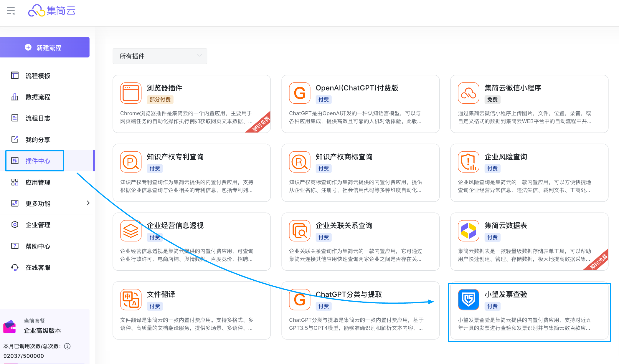Click the 文件翻译 translate icon
619x364 pixels.
(x=131, y=300)
